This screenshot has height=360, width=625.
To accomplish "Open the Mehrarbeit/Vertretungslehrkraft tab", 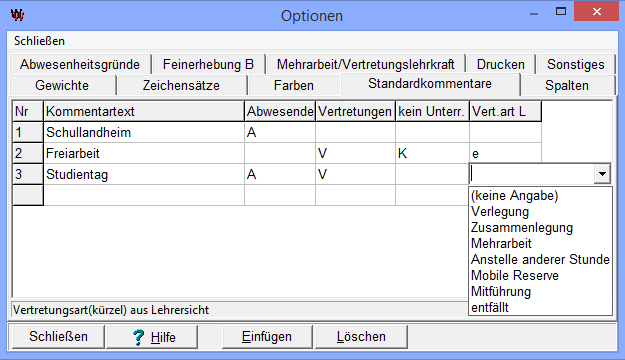I will (366, 64).
